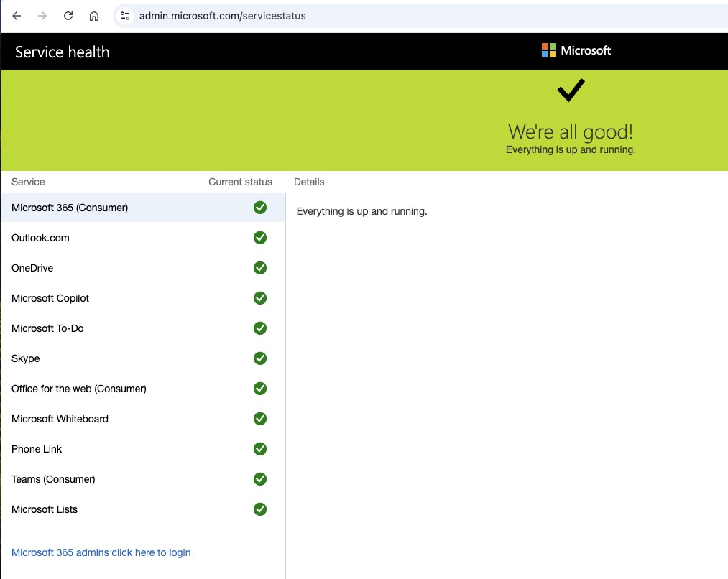The width and height of the screenshot is (728, 579).
Task: Click green status check for Microsoft Lists
Action: 260,509
